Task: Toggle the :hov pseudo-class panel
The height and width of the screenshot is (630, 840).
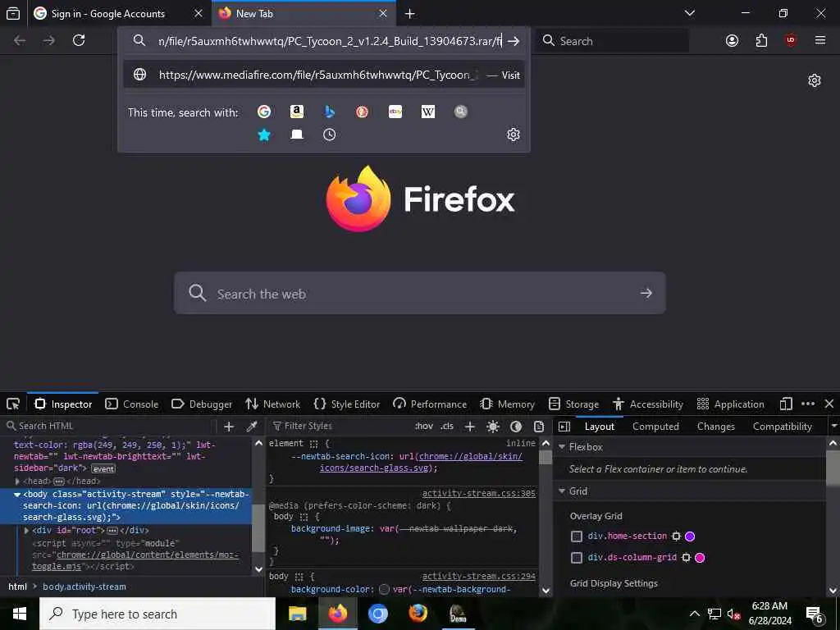Action: pyautogui.click(x=424, y=427)
